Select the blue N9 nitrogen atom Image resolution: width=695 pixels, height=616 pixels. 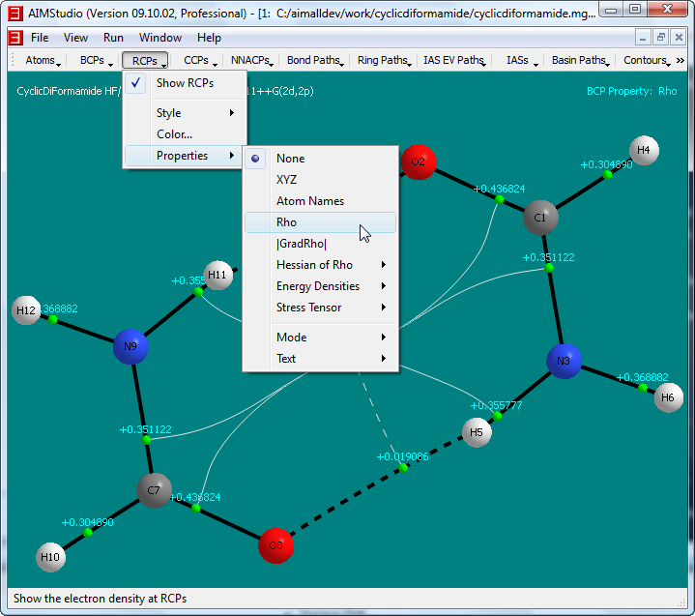click(x=130, y=345)
